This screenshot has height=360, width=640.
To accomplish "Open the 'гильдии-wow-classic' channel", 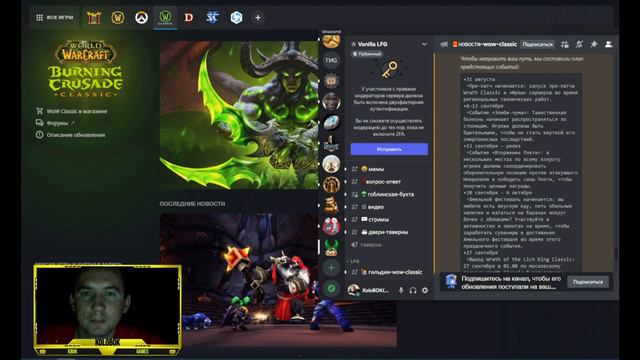I will pos(388,272).
